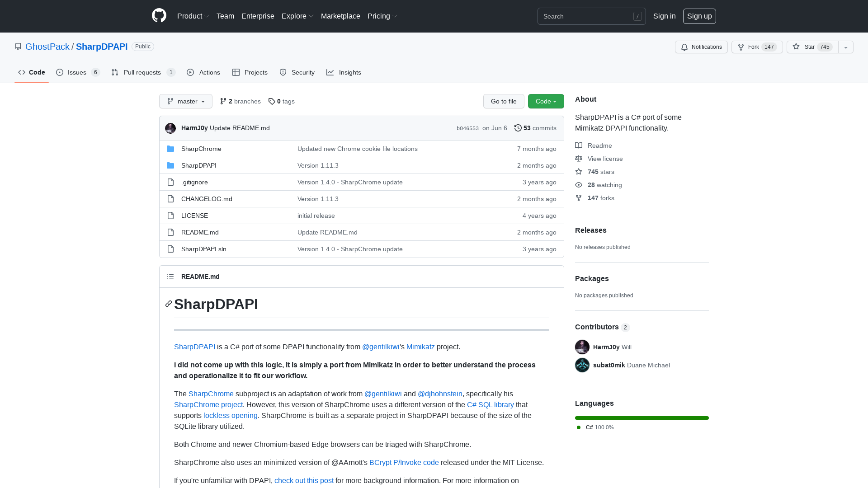Click the watching eye icon

point(579,185)
